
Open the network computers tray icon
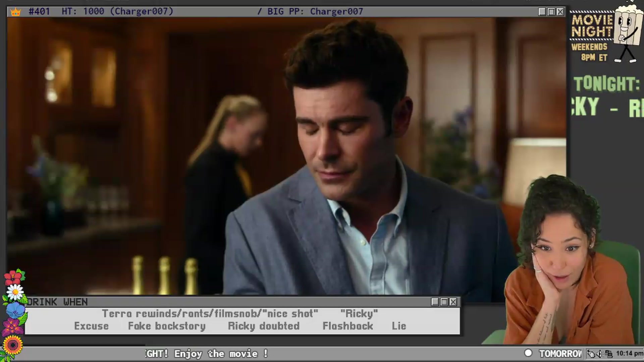[x=608, y=354]
